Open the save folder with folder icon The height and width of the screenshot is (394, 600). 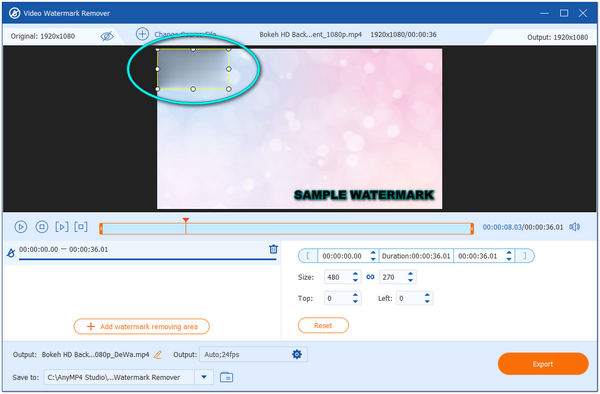point(227,377)
